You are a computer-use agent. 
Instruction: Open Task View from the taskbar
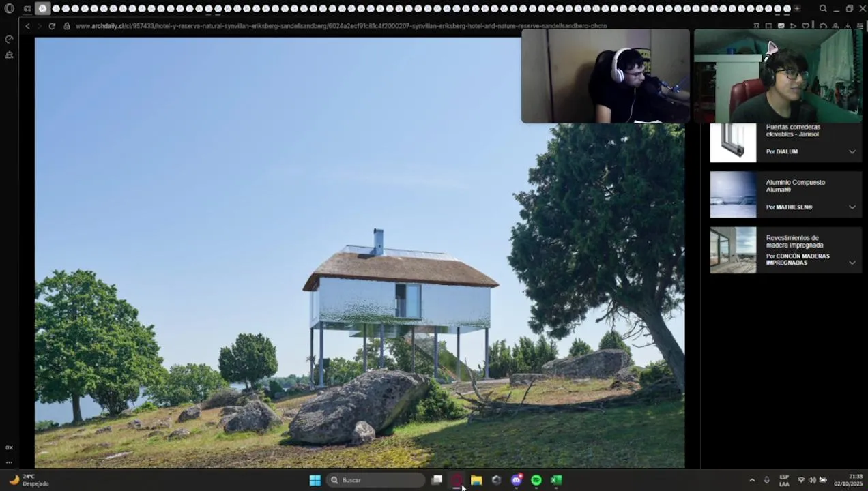[437, 480]
